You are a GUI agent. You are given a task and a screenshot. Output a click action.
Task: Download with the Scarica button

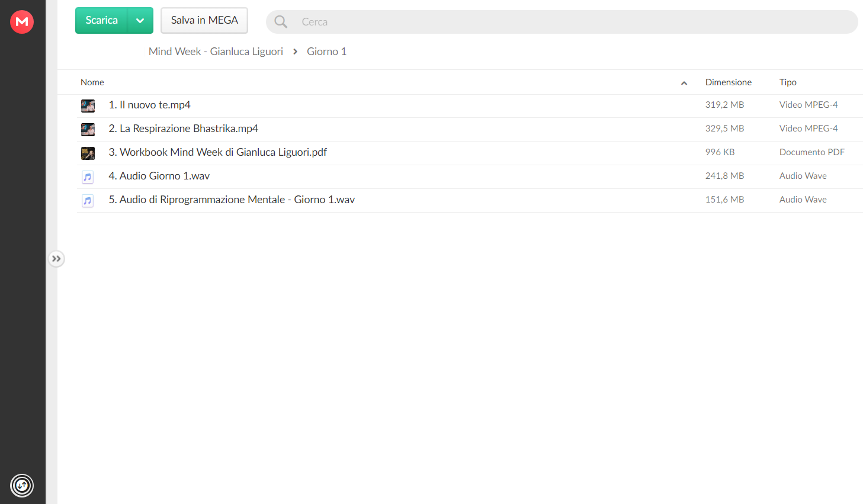tap(101, 21)
